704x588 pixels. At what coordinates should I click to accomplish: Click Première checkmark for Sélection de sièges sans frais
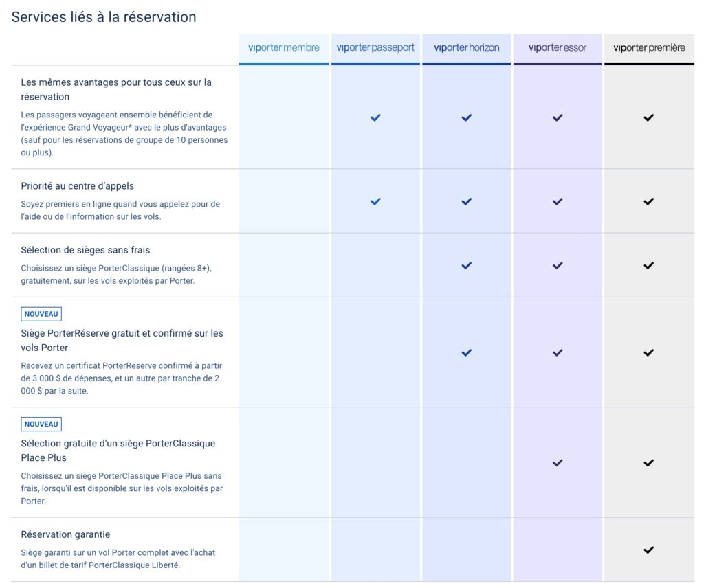click(x=648, y=265)
